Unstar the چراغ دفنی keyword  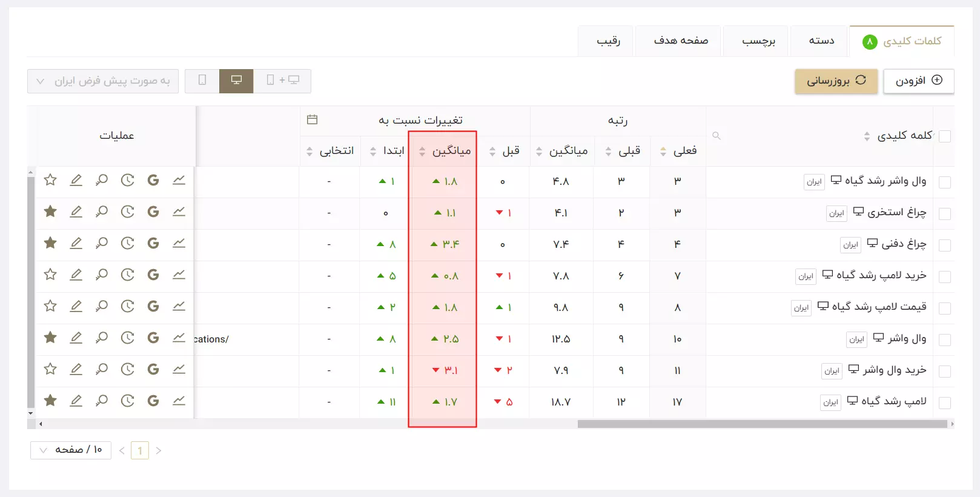[x=50, y=243]
